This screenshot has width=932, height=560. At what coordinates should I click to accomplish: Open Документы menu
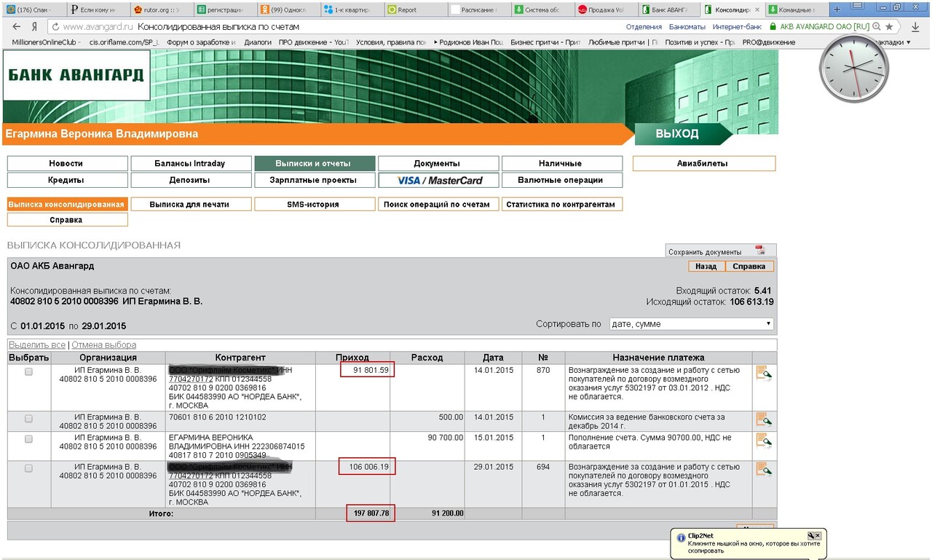(438, 163)
